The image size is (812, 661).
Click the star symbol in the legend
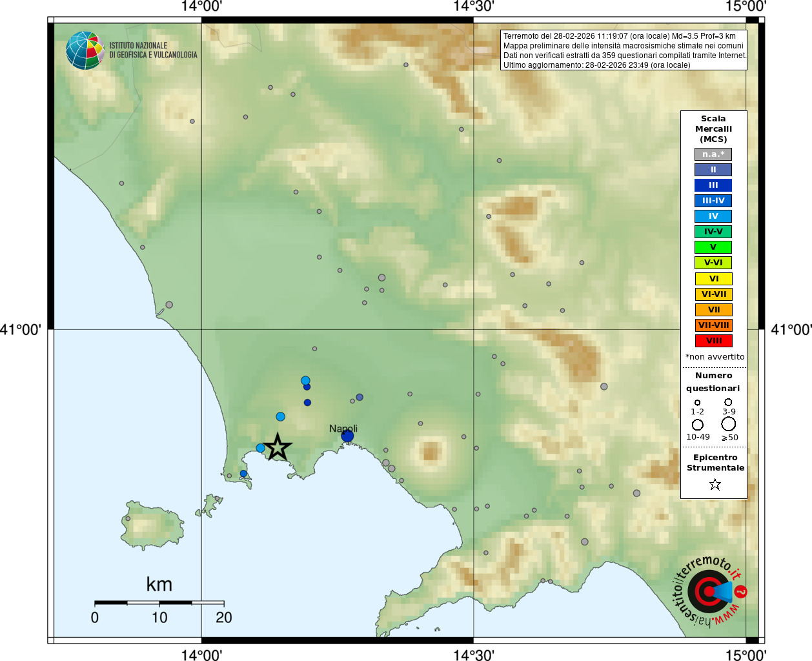pos(715,484)
